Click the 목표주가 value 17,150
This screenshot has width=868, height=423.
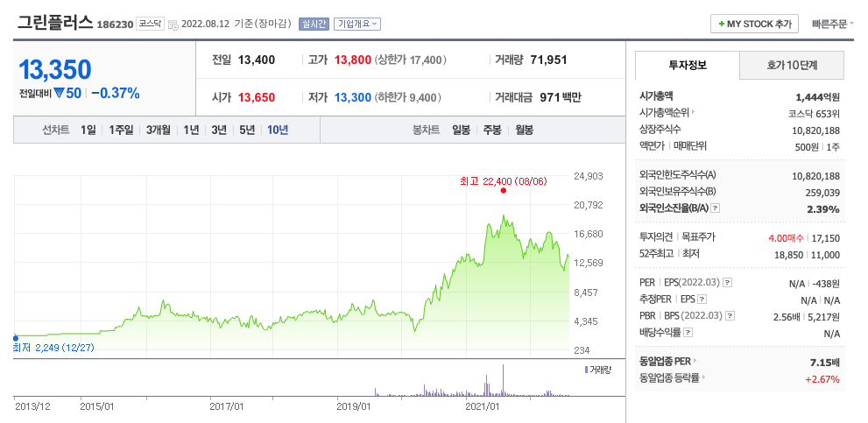pos(825,238)
